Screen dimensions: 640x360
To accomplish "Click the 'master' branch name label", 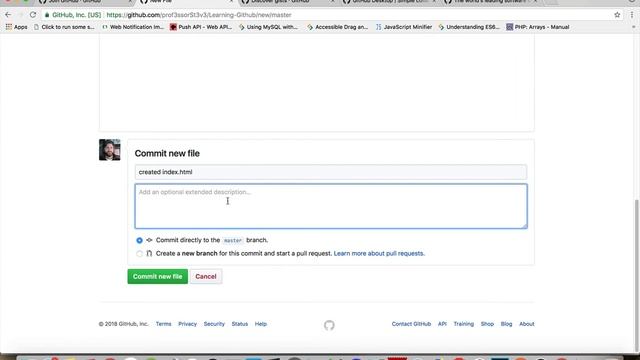I will [x=233, y=240].
